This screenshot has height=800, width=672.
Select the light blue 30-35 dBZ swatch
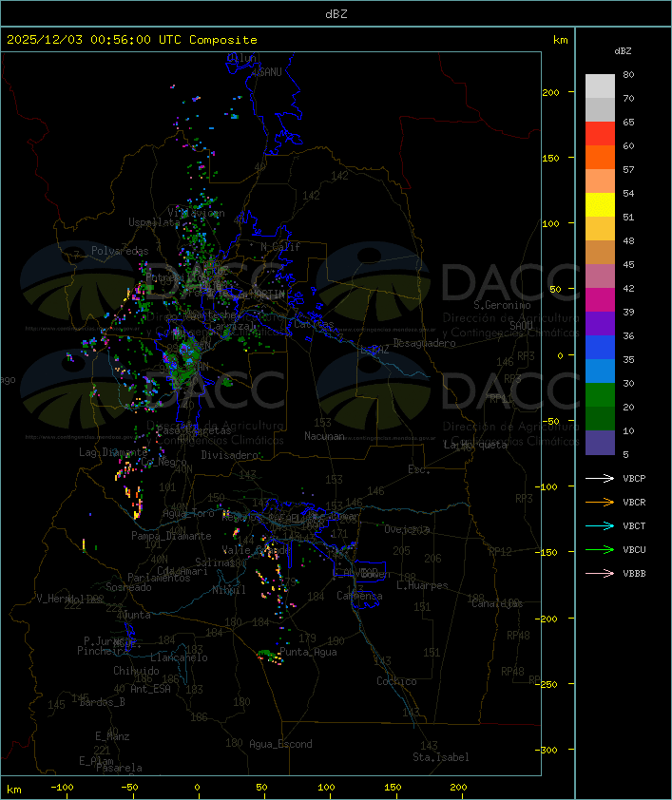(600, 371)
